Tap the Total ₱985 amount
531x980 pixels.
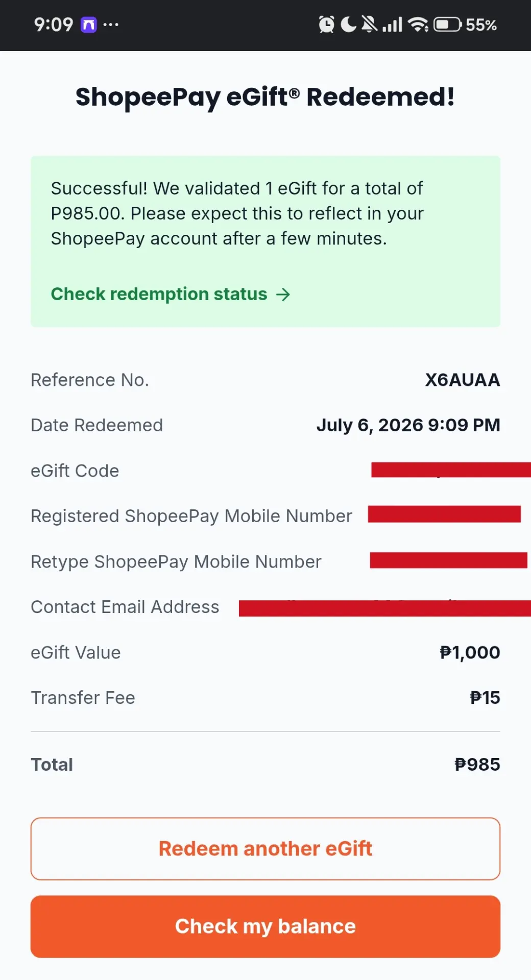pos(477,765)
